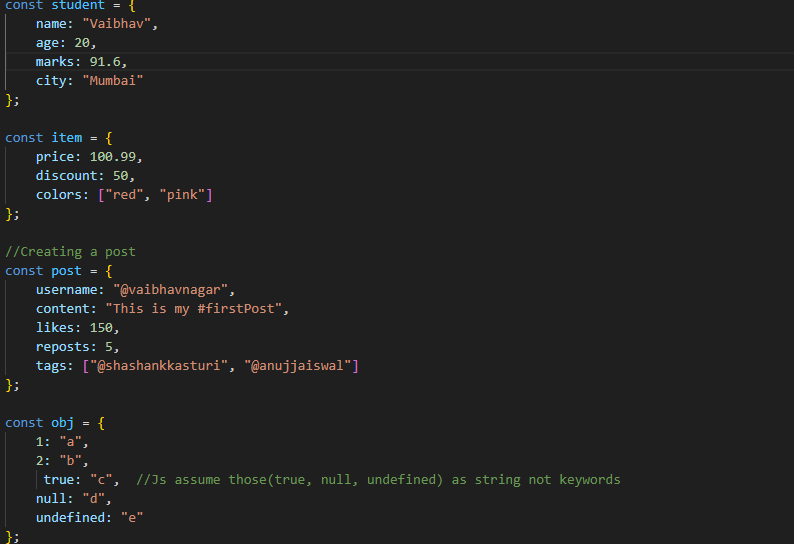Click the "undefined" key in obj
Image resolution: width=794 pixels, height=544 pixels.
[70, 518]
